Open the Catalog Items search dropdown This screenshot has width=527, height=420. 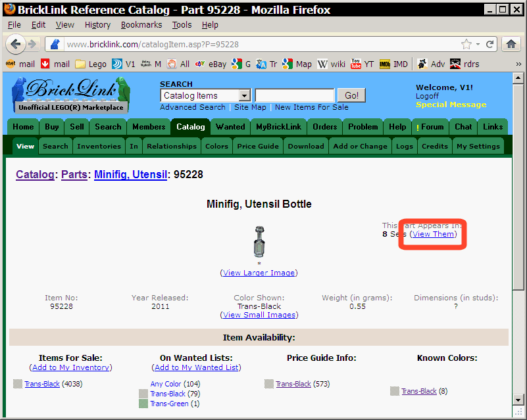(x=206, y=96)
